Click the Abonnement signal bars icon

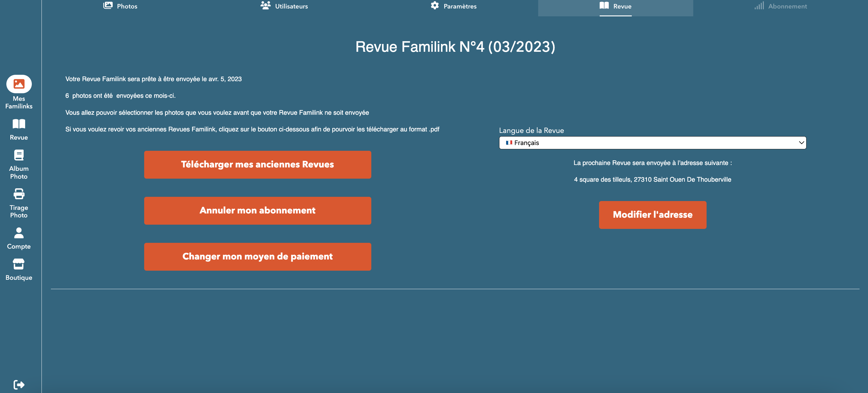(759, 6)
